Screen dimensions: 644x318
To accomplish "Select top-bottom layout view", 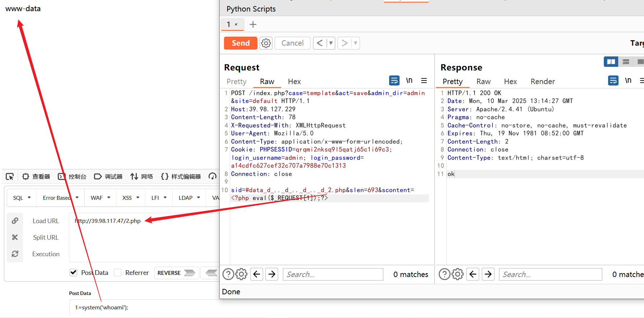I will (626, 62).
